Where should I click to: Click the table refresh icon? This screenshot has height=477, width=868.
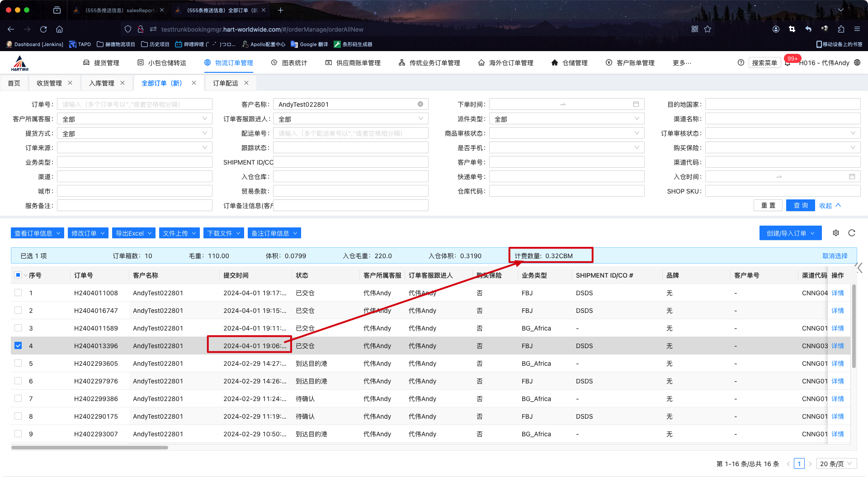(852, 233)
